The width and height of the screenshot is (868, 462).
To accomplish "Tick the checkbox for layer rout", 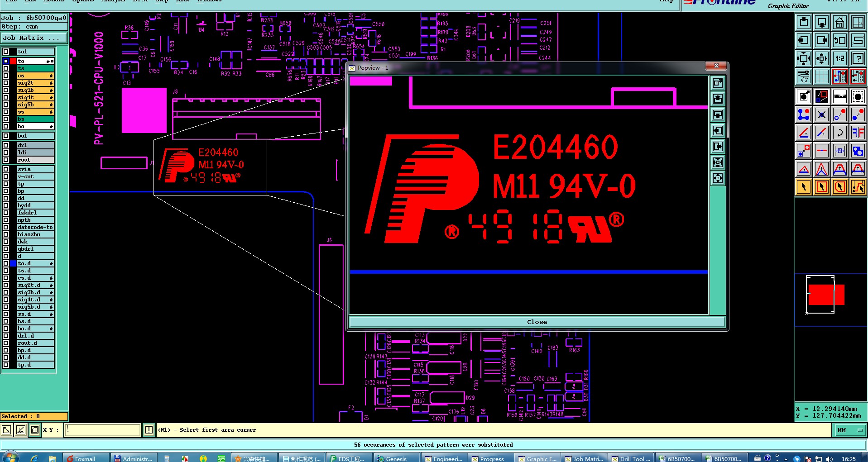I will click(x=6, y=160).
